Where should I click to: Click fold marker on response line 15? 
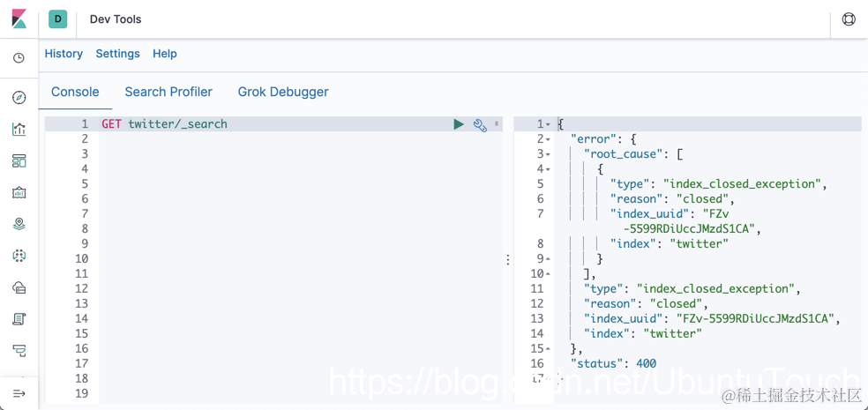548,348
